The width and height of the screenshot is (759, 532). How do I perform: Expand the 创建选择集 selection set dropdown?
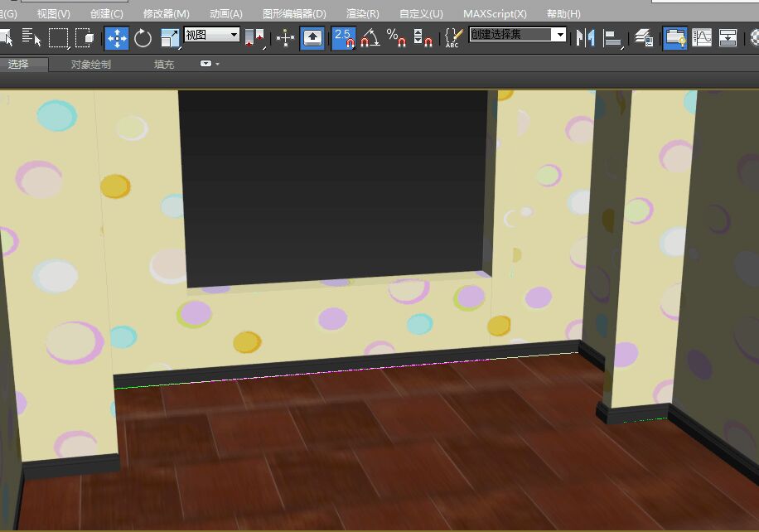pos(560,35)
